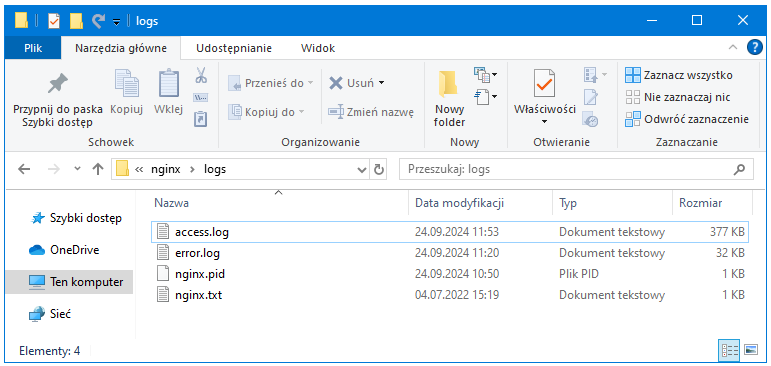Image resolution: width=771 pixels, height=366 pixels.
Task: Click the Wklej (paste) clipboard icon
Action: [169, 83]
